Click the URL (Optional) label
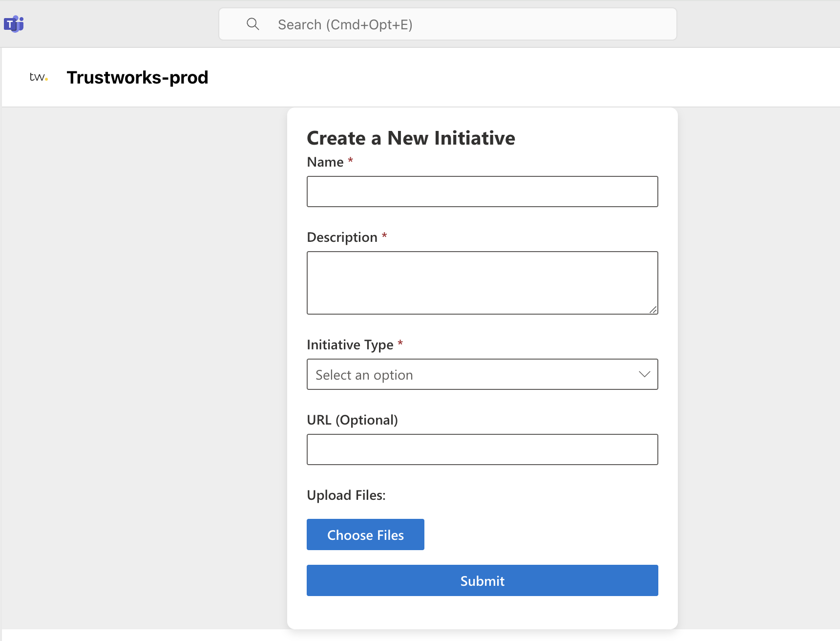This screenshot has width=840, height=641. 352,420
